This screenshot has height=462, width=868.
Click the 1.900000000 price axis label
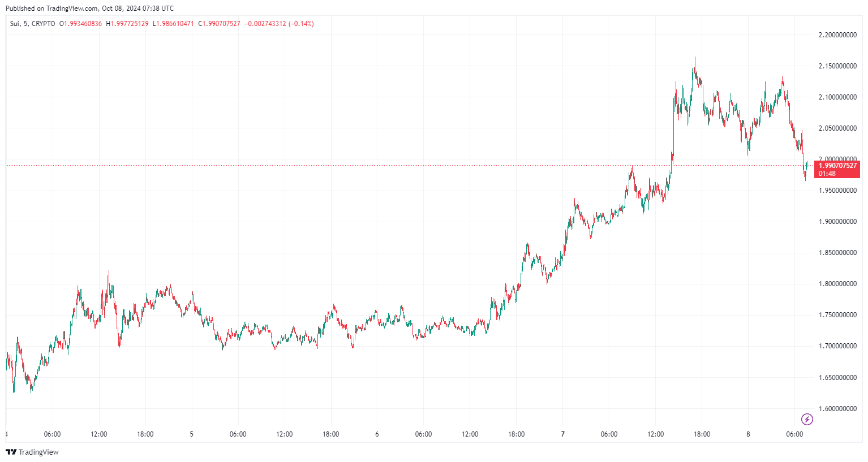pyautogui.click(x=837, y=222)
